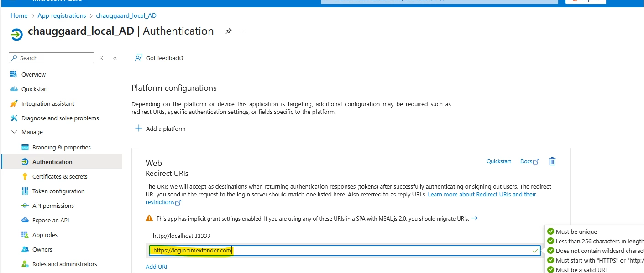Collapse the Manage section
This screenshot has height=273, width=644.
point(14,132)
